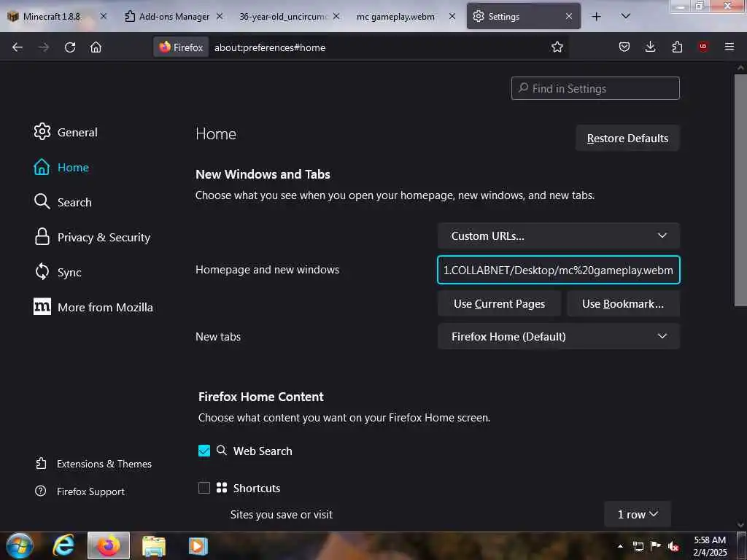
Task: Click the Search magnifier sidebar icon
Action: (42, 202)
